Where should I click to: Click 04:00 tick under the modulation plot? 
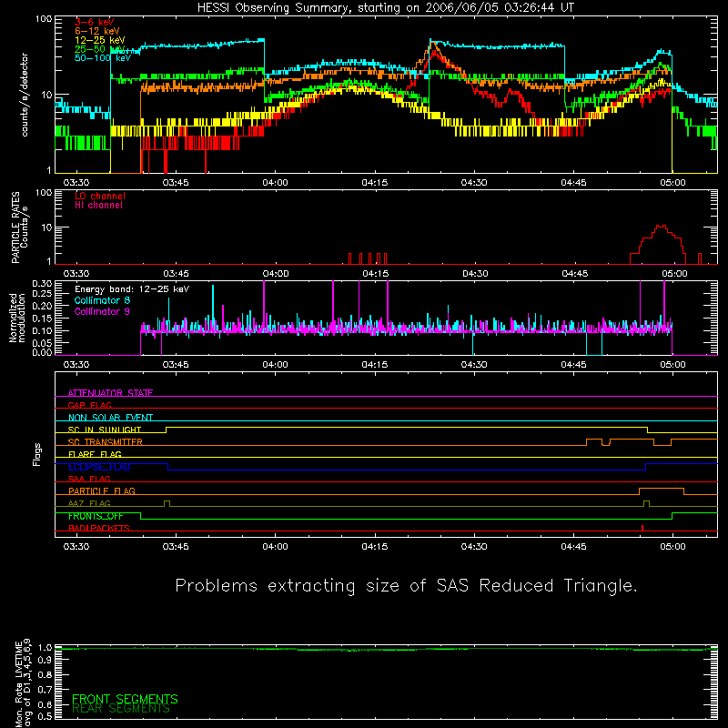[276, 365]
